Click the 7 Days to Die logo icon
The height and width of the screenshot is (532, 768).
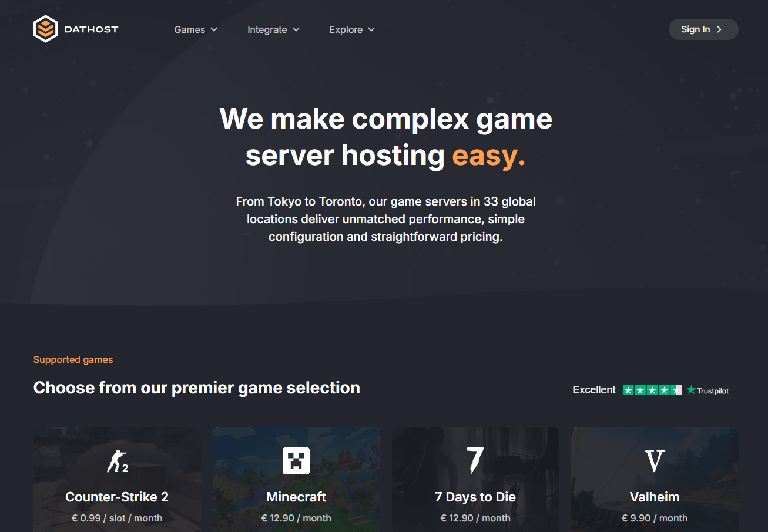475,460
